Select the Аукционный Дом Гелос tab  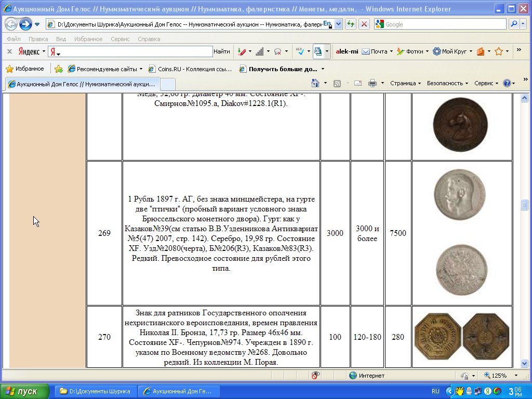(x=83, y=84)
